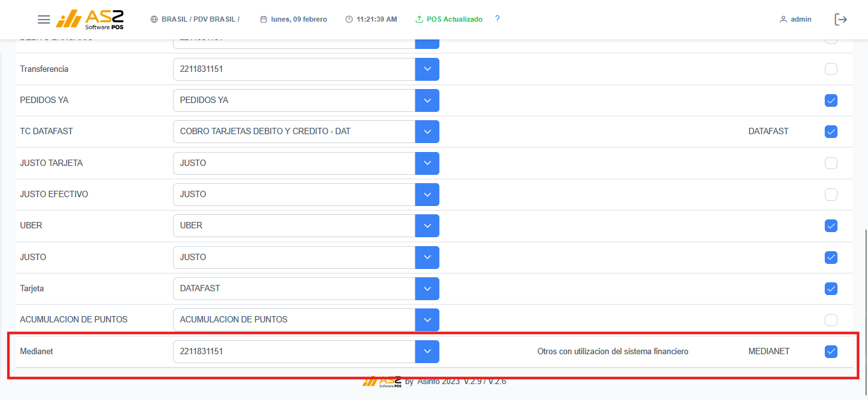Image resolution: width=868 pixels, height=400 pixels.
Task: Check the Transferencia row checkbox
Action: [x=831, y=69]
